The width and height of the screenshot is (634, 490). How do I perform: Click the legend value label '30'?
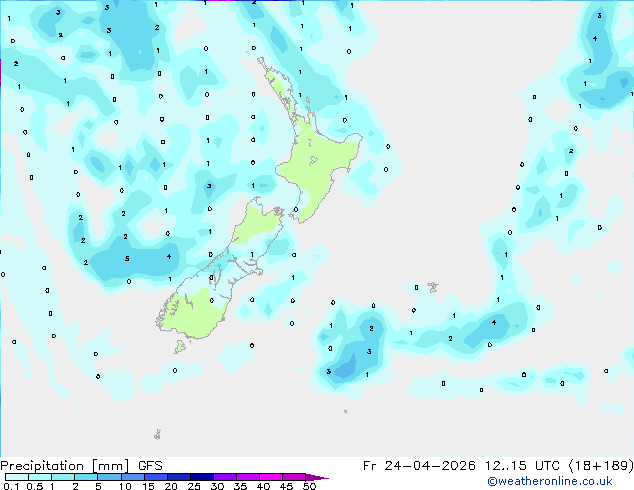[217, 486]
